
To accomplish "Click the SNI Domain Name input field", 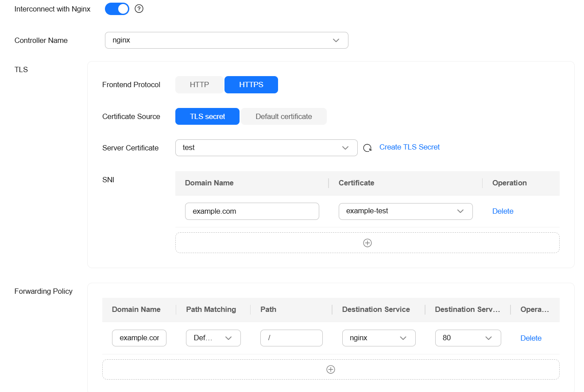I will point(252,211).
